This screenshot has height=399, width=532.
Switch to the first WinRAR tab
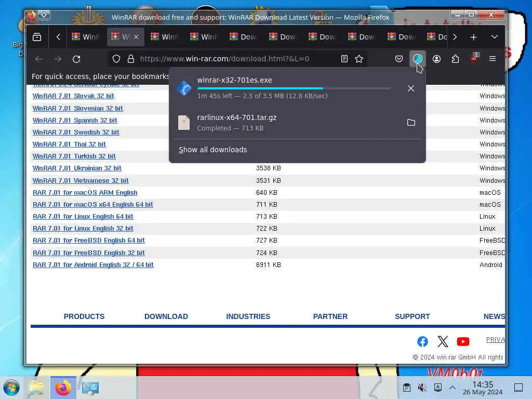pyautogui.click(x=86, y=37)
